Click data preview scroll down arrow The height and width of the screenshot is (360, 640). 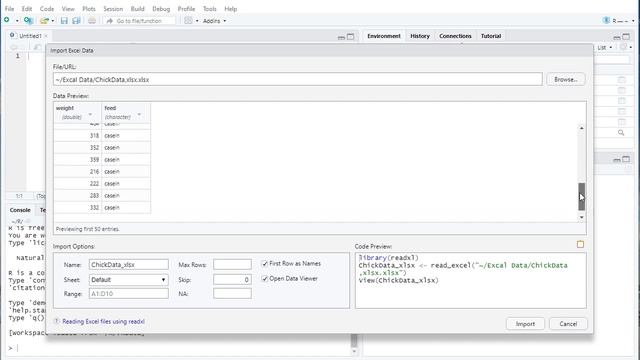582,217
